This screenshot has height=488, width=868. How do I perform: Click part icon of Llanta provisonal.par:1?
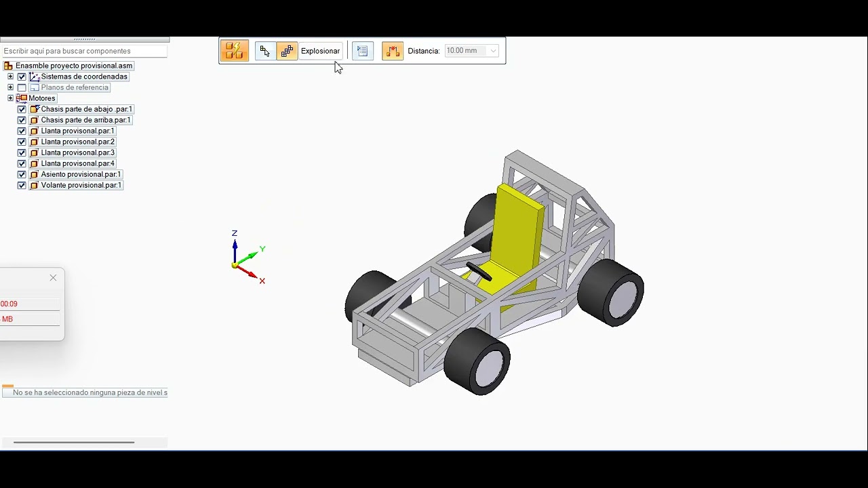(x=35, y=131)
